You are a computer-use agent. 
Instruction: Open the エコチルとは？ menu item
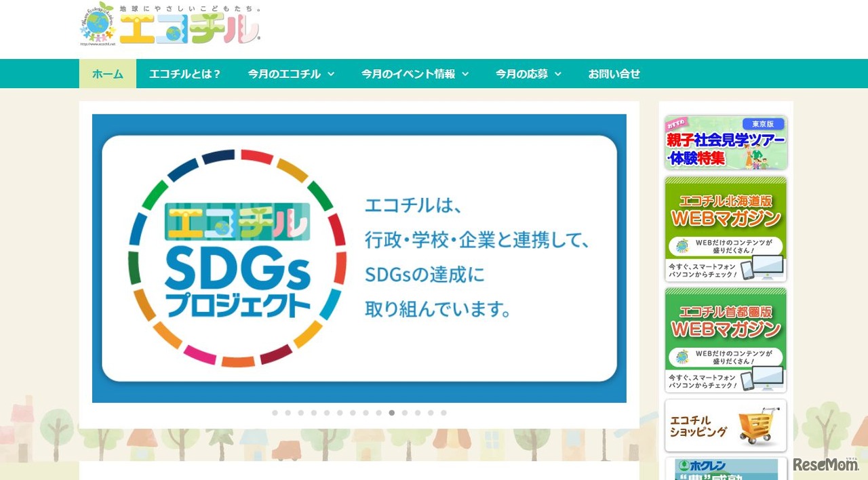click(x=185, y=75)
